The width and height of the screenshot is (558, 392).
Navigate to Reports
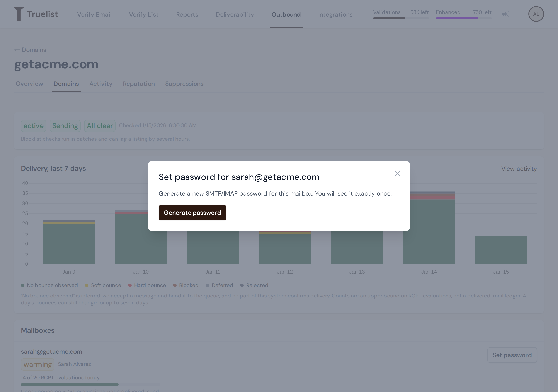pyautogui.click(x=187, y=15)
